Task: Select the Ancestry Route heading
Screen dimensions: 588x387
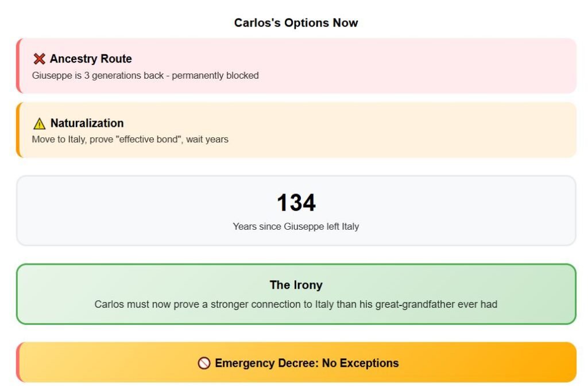Action: [x=91, y=59]
